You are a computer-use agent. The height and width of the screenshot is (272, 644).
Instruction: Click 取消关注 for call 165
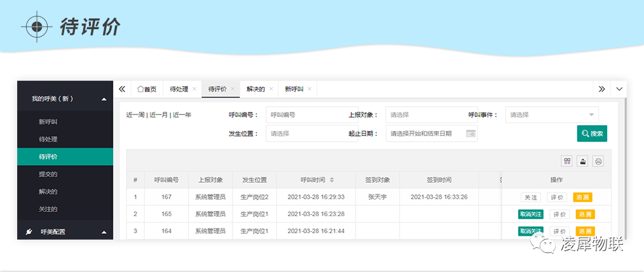pyautogui.click(x=530, y=214)
